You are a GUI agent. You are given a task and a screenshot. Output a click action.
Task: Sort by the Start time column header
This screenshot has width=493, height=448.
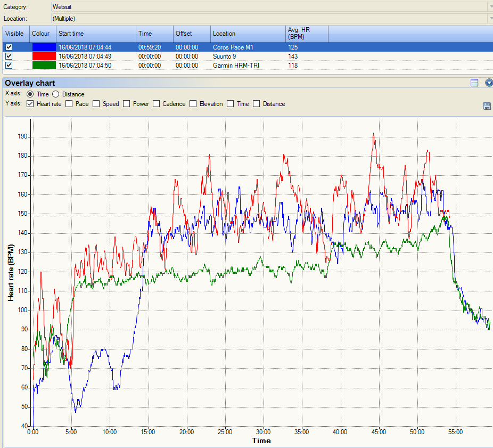[x=96, y=34]
